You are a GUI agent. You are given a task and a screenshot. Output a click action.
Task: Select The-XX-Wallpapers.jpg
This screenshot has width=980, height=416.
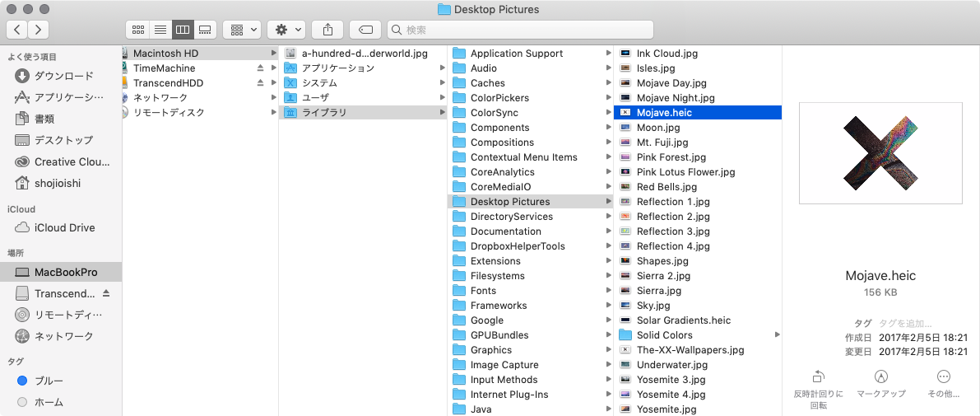[x=698, y=350]
